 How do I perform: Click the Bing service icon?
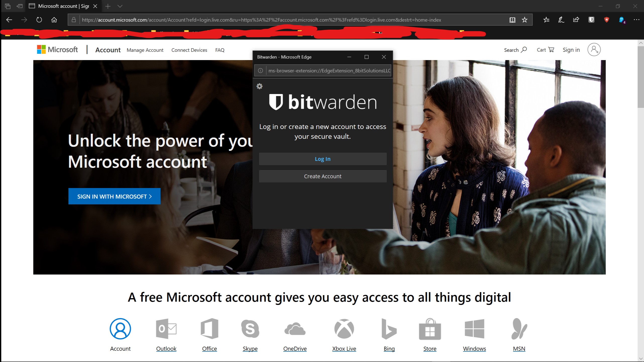click(389, 329)
